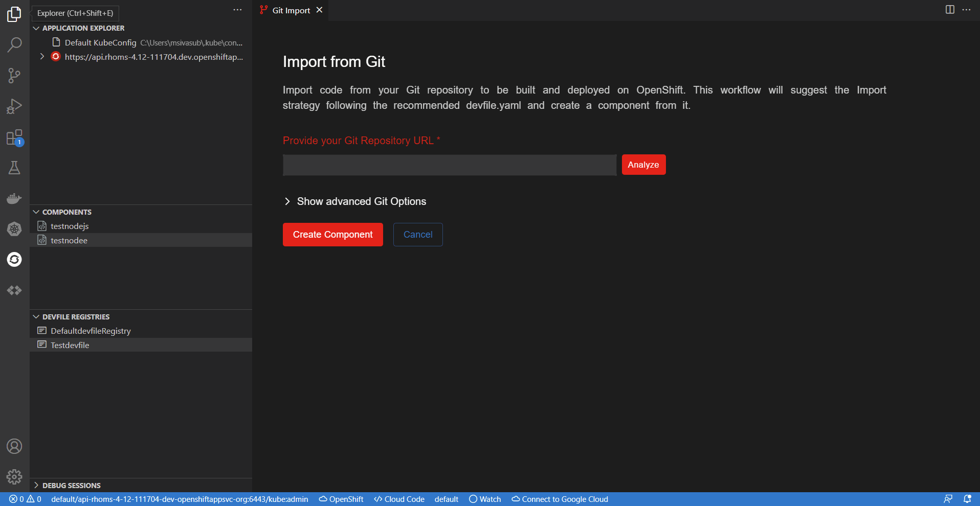
Task: Open the Testing beaker icon
Action: coord(14,168)
